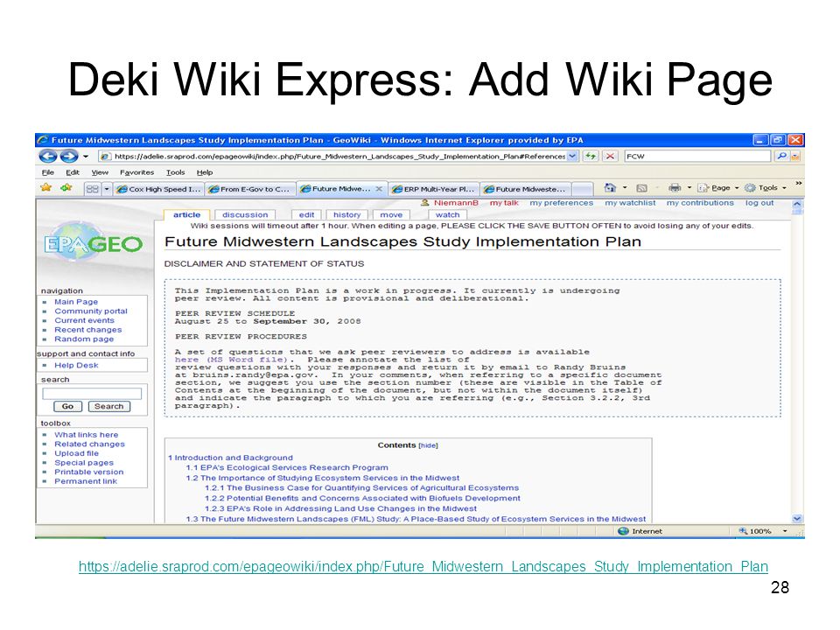This screenshot has width=840, height=630.
Task: Open the Main Page navigation link
Action: (76, 302)
